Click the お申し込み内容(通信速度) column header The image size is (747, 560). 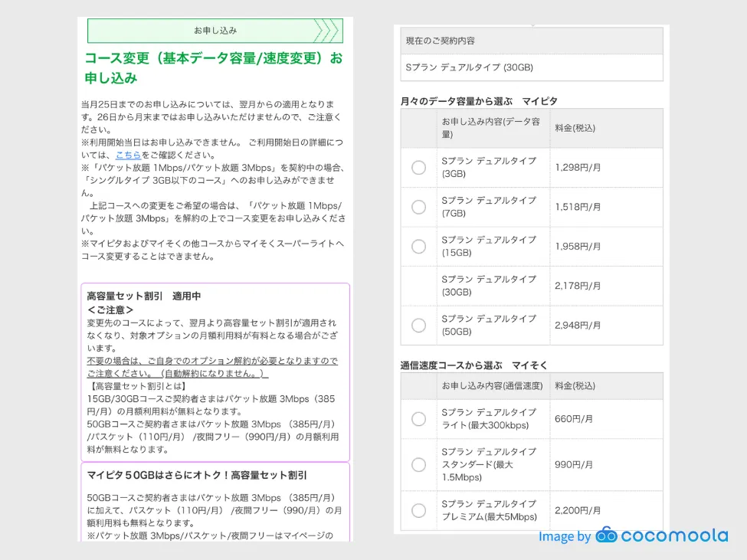[x=493, y=385]
